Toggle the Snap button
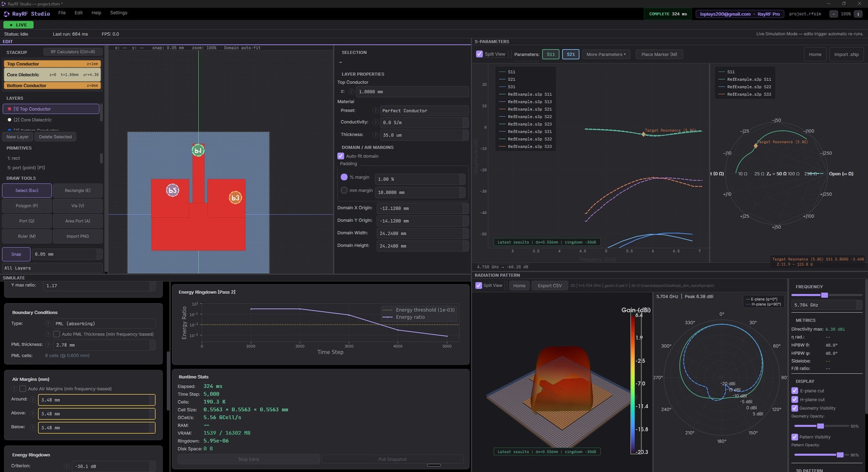The height and width of the screenshot is (472, 868). (x=16, y=254)
